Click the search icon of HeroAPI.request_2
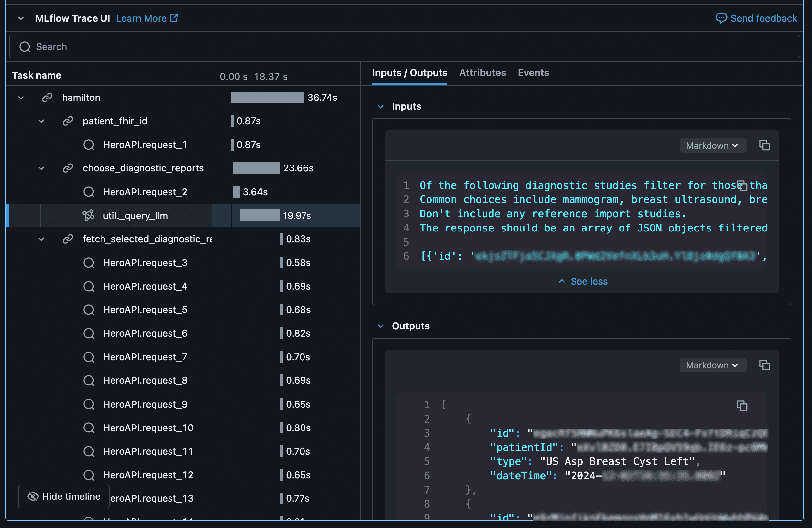 89,192
